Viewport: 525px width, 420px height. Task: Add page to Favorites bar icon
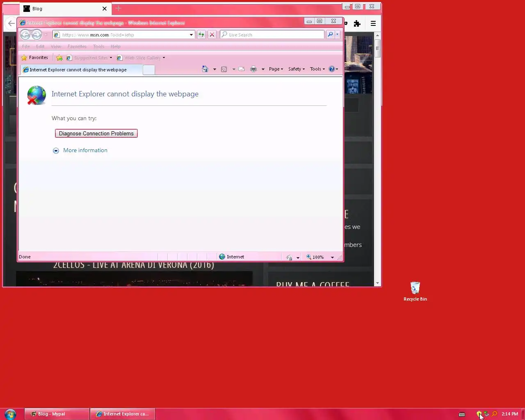pos(59,58)
